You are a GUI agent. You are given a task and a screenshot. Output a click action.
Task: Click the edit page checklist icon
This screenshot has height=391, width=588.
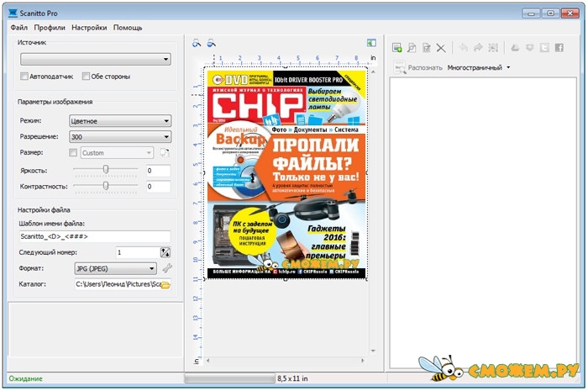pyautogui.click(x=427, y=48)
